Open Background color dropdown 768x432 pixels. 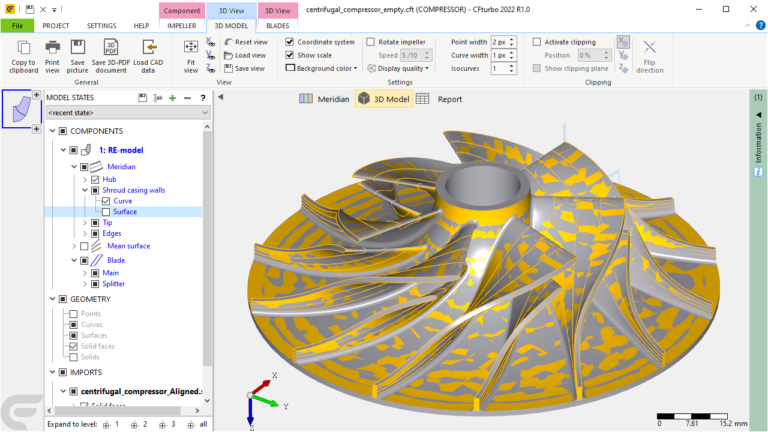pyautogui.click(x=321, y=69)
